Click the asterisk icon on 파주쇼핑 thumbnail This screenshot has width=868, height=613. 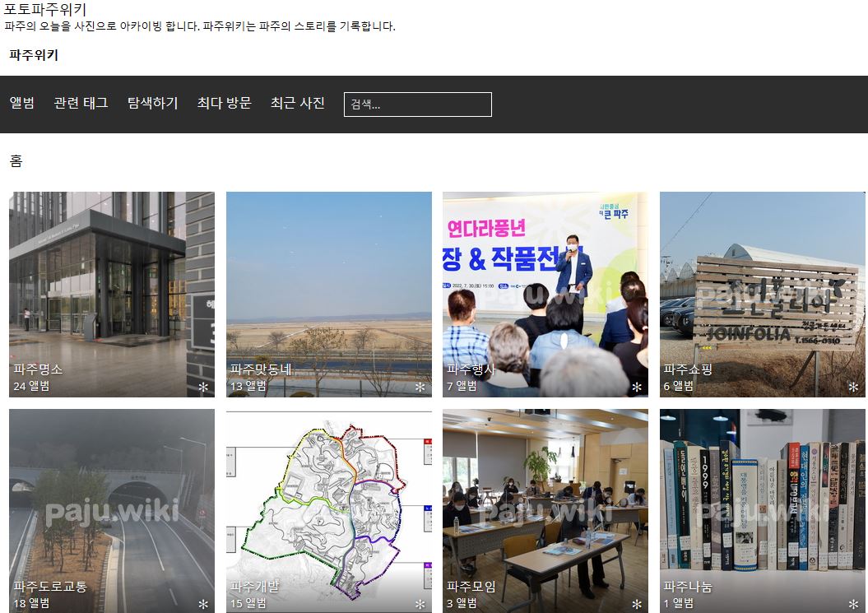pos(853,387)
